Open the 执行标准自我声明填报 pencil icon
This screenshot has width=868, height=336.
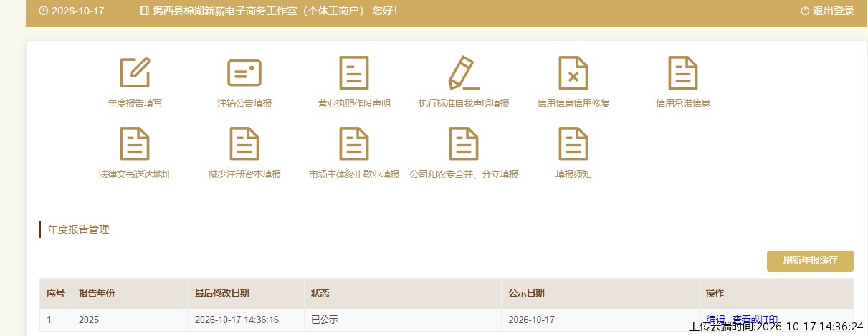[x=464, y=72]
